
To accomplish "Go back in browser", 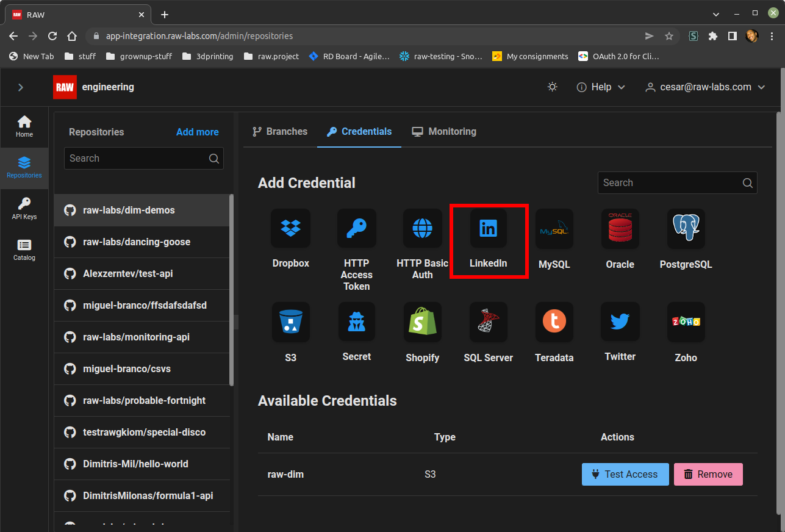I will click(x=13, y=36).
